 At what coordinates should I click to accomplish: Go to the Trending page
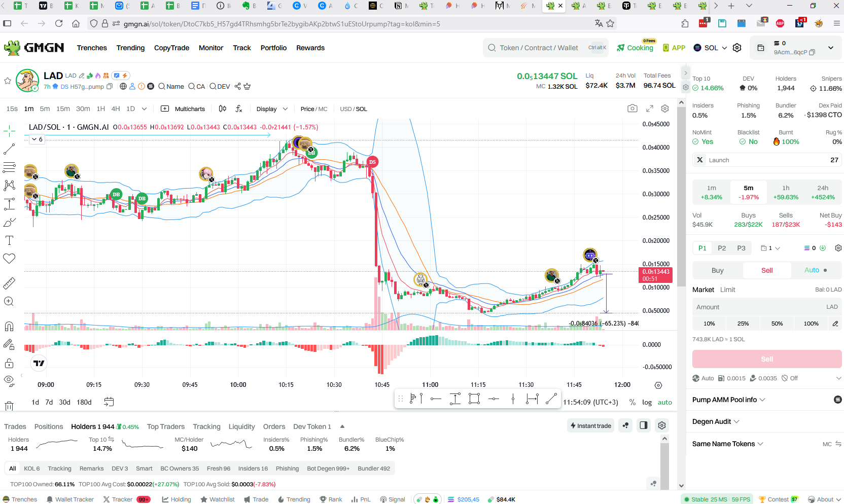(130, 48)
